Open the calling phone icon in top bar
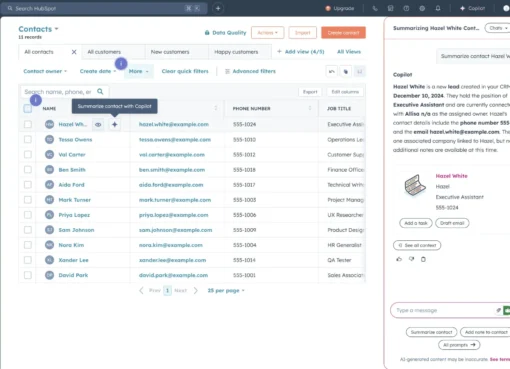Image resolution: width=510 pixels, height=369 pixels. point(375,8)
